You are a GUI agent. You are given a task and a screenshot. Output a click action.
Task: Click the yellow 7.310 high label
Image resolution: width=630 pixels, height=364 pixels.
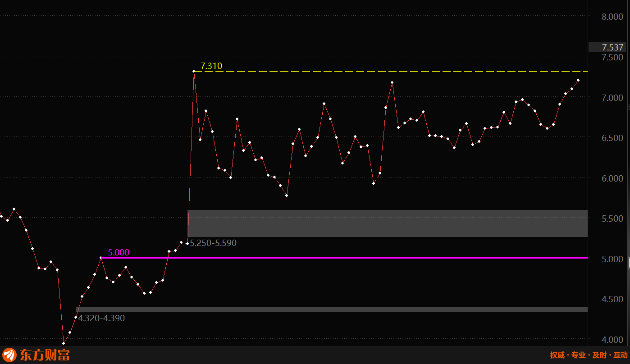[211, 66]
